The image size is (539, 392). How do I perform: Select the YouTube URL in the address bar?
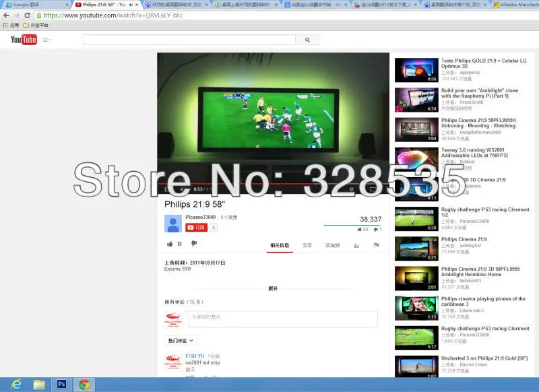(113, 15)
